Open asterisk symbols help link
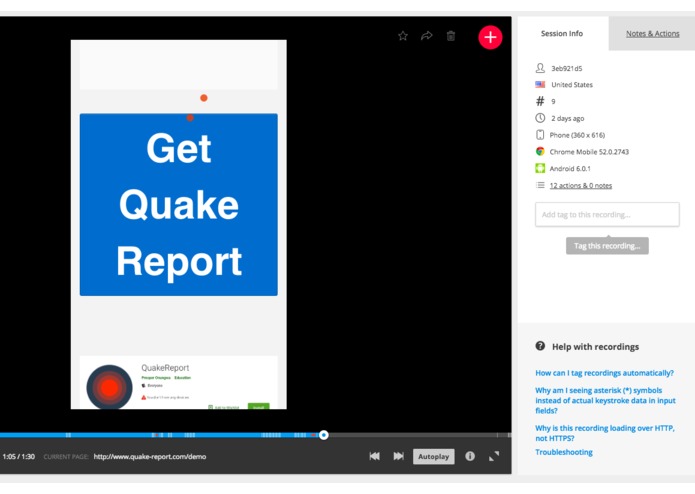This screenshot has width=695, height=494. tap(605, 401)
